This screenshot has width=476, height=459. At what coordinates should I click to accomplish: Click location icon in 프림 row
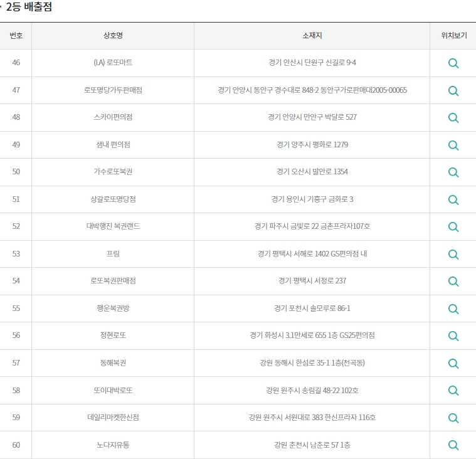tap(453, 254)
